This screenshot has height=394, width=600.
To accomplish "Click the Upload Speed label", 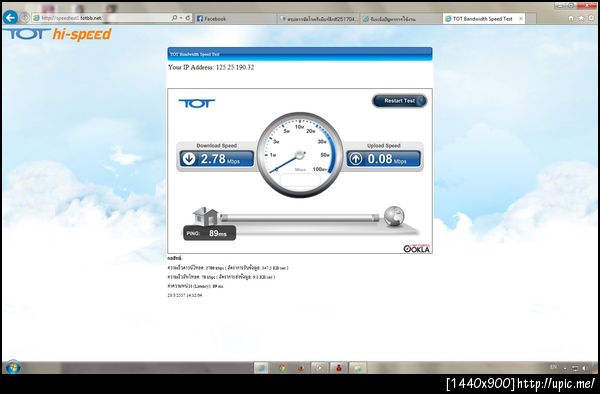I will pyautogui.click(x=383, y=146).
